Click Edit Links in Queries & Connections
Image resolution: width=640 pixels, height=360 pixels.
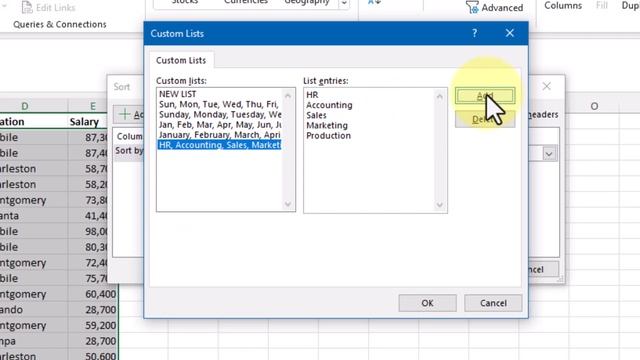pyautogui.click(x=48, y=7)
